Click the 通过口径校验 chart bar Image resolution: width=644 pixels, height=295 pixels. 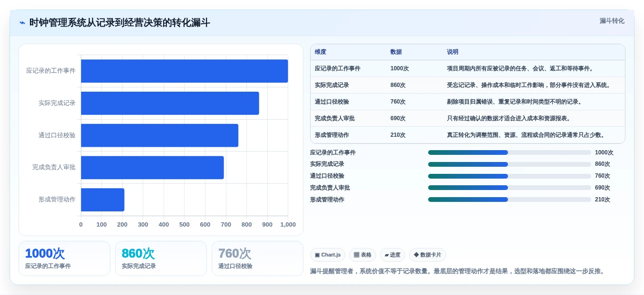pyautogui.click(x=159, y=135)
